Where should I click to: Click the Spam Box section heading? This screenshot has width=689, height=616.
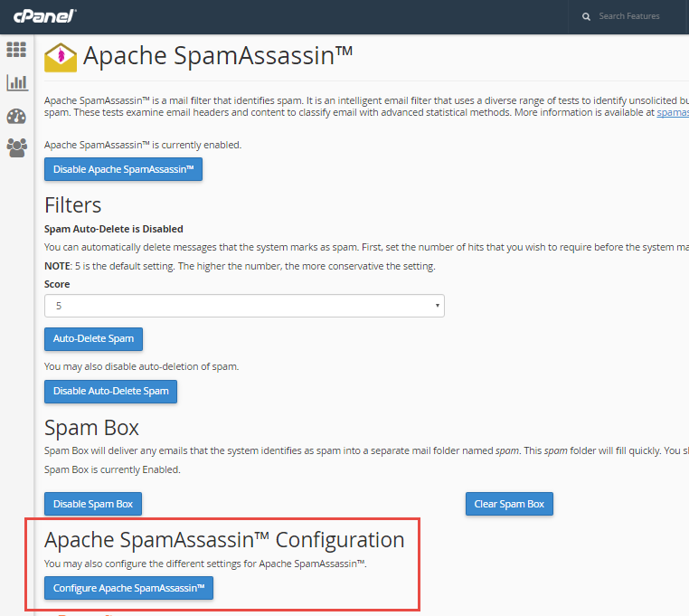point(91,427)
